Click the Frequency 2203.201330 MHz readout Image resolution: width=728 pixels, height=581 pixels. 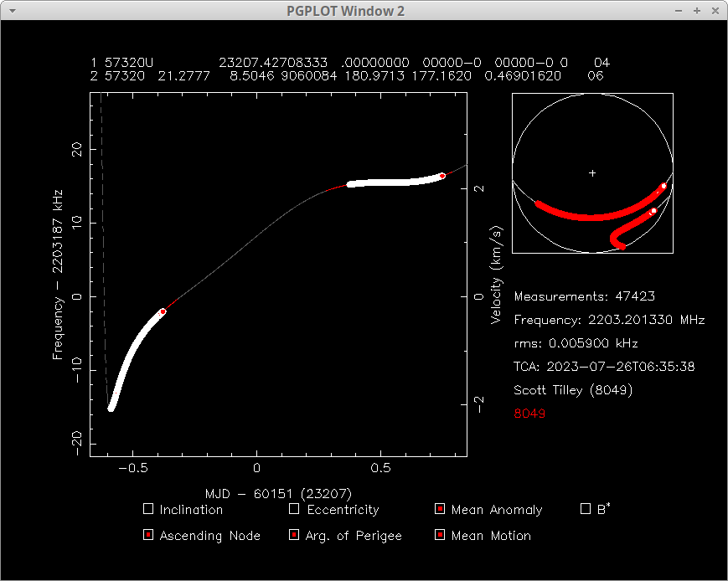(x=609, y=320)
